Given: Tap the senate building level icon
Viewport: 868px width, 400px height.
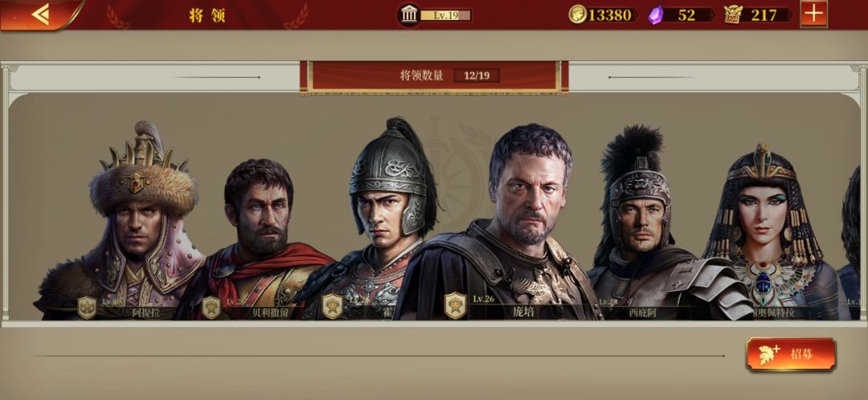Looking at the screenshot, I should tap(409, 15).
